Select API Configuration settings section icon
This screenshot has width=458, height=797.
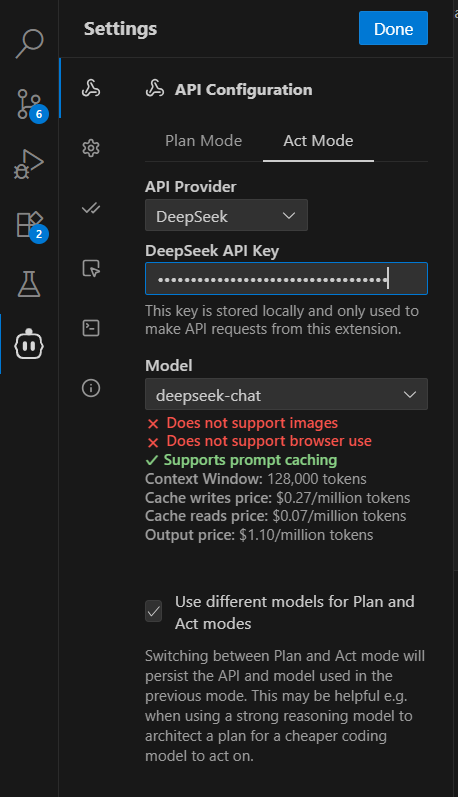tap(91, 88)
